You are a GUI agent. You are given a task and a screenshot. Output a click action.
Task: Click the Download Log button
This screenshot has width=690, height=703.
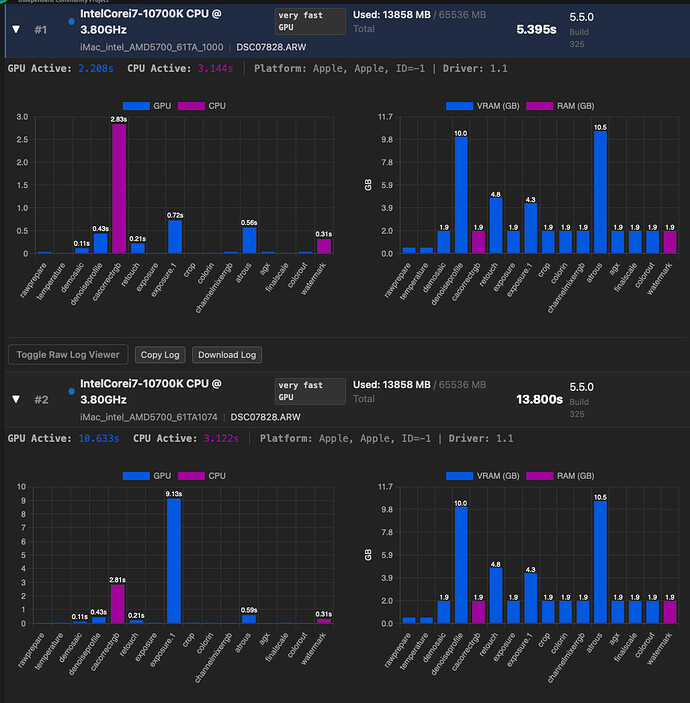(227, 355)
